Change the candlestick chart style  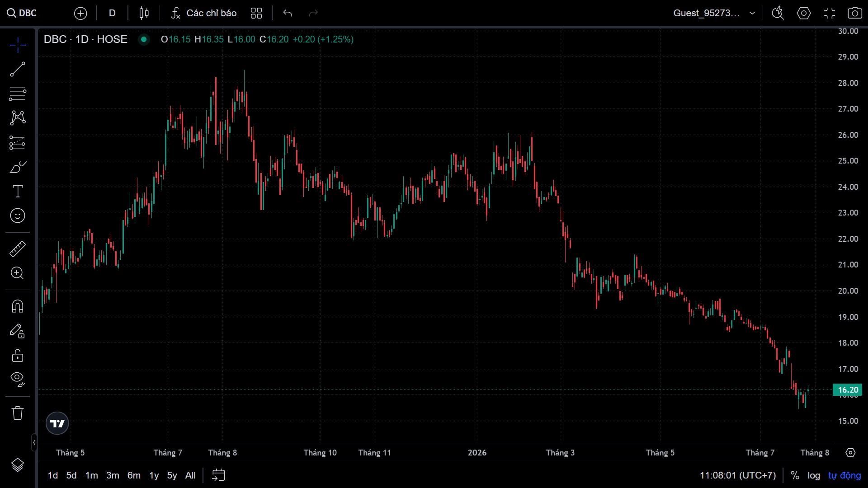pos(144,13)
